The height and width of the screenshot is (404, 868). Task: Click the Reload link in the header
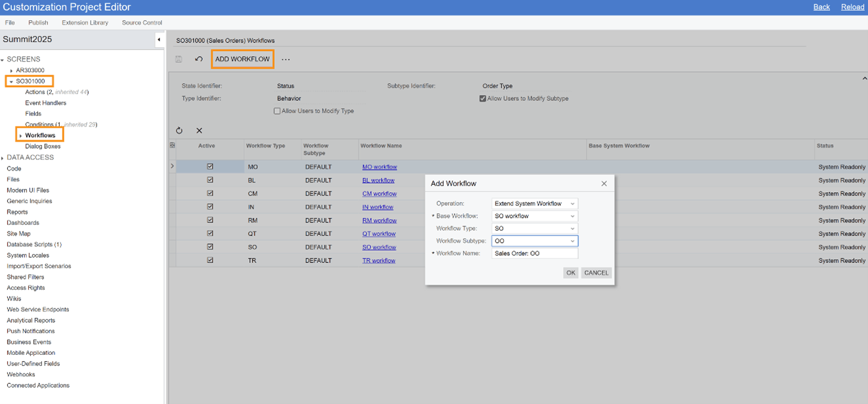click(853, 7)
